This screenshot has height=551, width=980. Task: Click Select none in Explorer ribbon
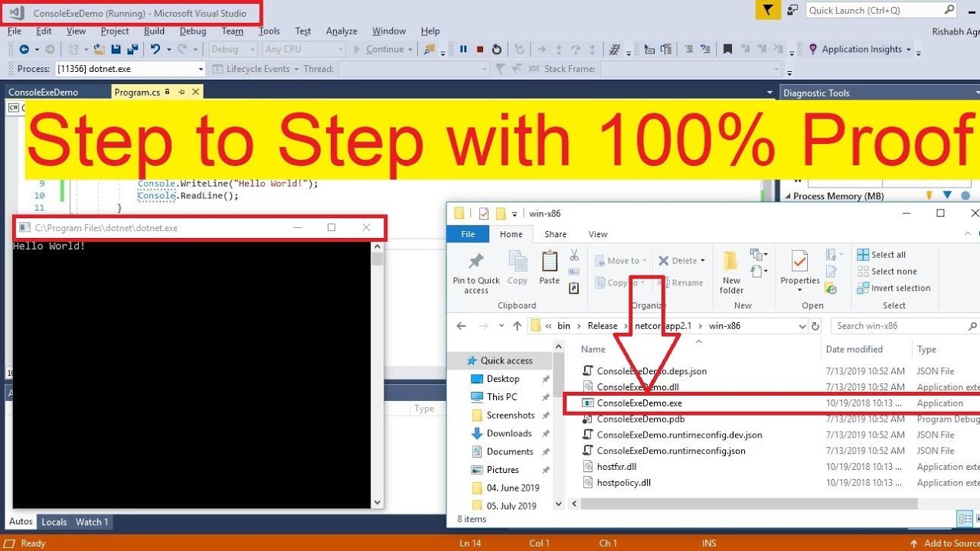(x=887, y=272)
